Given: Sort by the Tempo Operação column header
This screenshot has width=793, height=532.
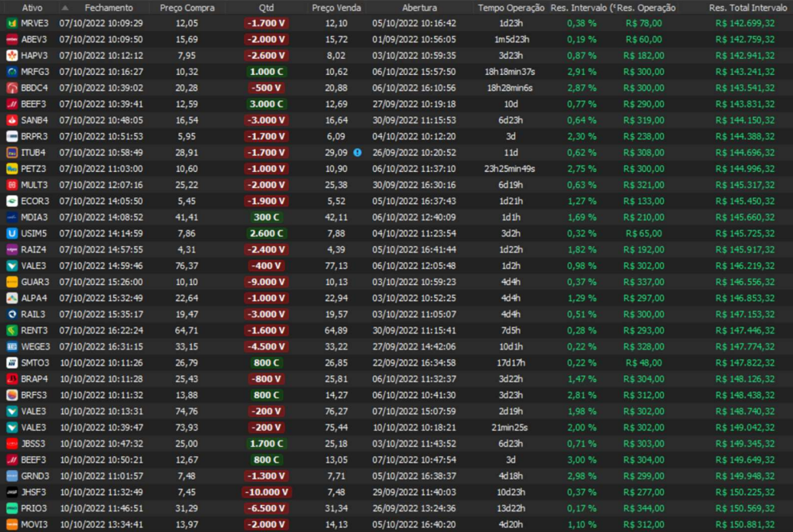Looking at the screenshot, I should click(511, 7).
